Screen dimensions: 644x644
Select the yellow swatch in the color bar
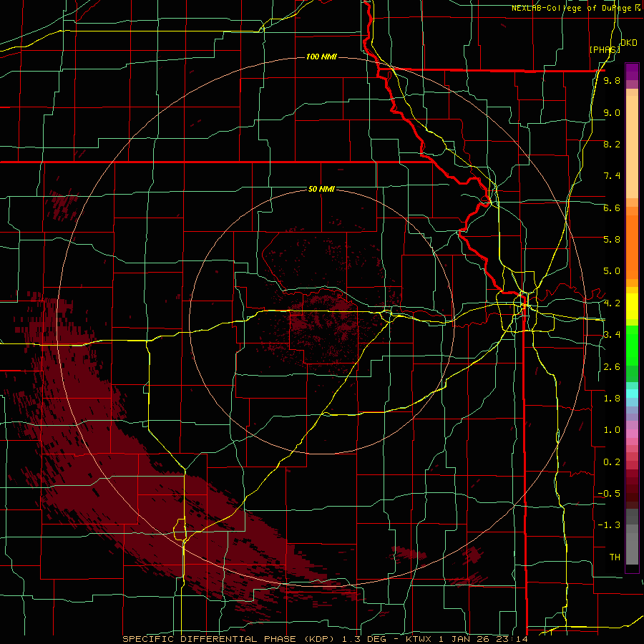[x=632, y=306]
